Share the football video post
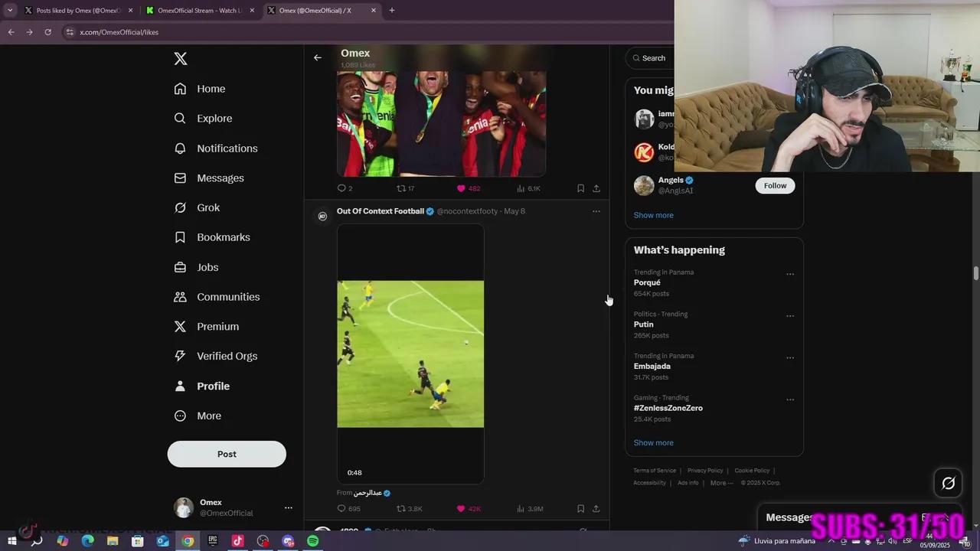 tap(596, 509)
